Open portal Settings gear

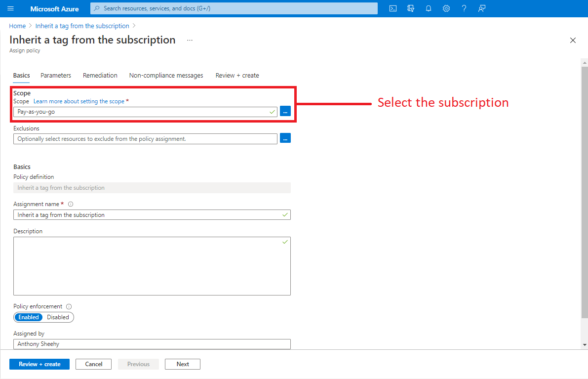(446, 8)
